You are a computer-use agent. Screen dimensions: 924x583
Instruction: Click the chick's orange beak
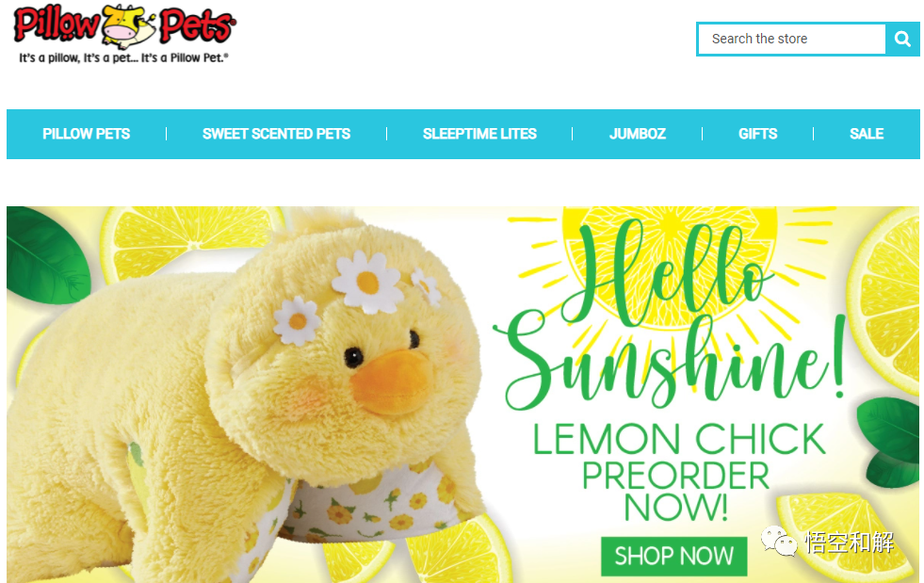coord(392,382)
